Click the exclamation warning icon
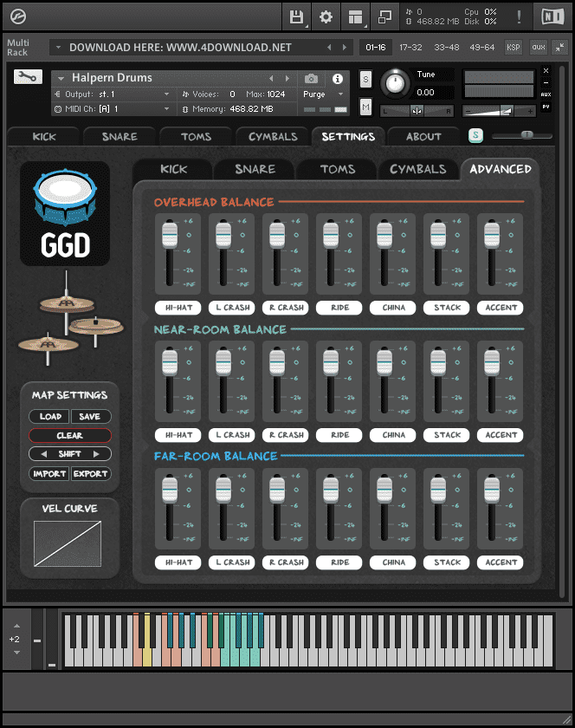Screen dimensions: 575x728 coord(519,17)
